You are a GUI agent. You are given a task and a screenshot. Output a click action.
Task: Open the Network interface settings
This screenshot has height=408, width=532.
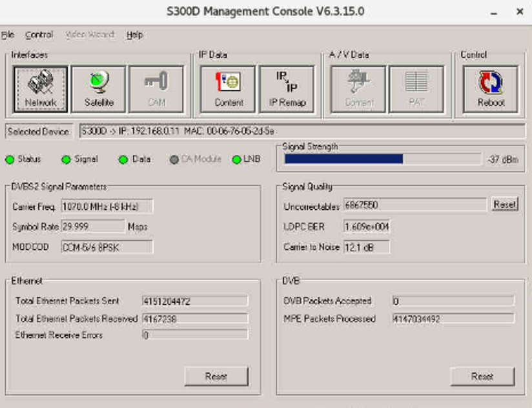point(41,89)
